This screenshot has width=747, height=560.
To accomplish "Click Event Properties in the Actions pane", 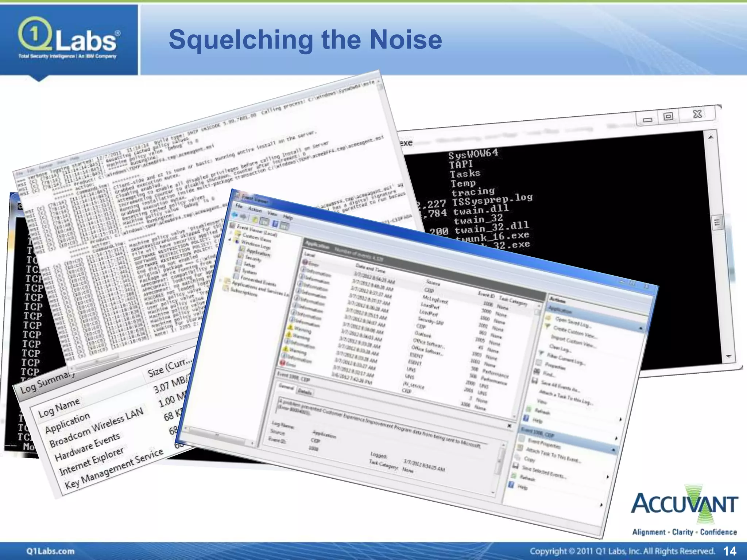I will coord(544,443).
